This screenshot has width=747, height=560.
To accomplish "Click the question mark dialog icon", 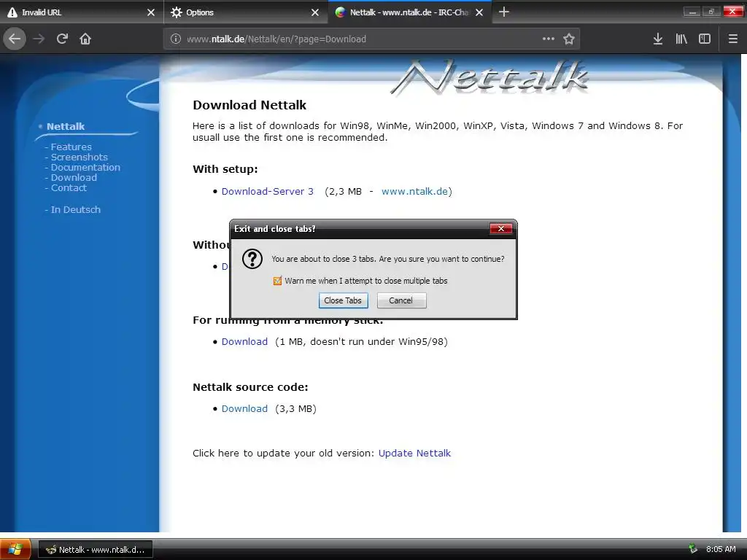I will (x=252, y=259).
